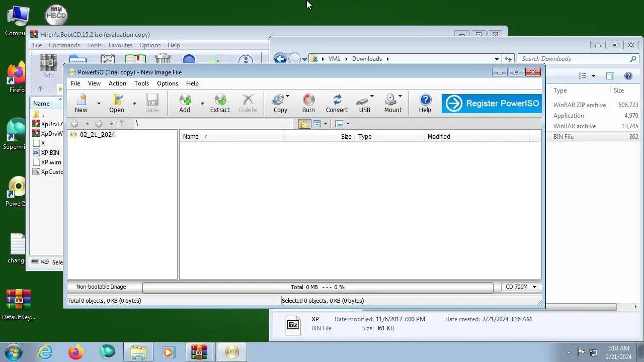This screenshot has width=644, height=362.
Task: Click the Explorer help question-mark icon
Action: [x=628, y=76]
